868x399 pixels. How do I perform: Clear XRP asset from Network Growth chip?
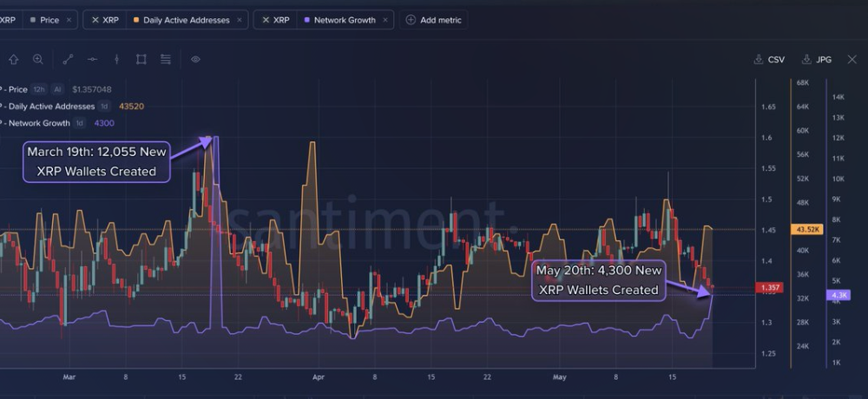coord(266,20)
